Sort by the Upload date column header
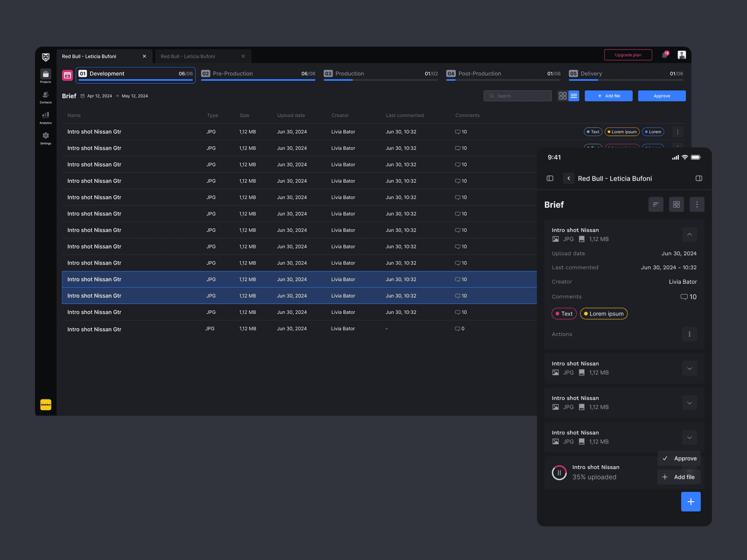 [x=291, y=115]
